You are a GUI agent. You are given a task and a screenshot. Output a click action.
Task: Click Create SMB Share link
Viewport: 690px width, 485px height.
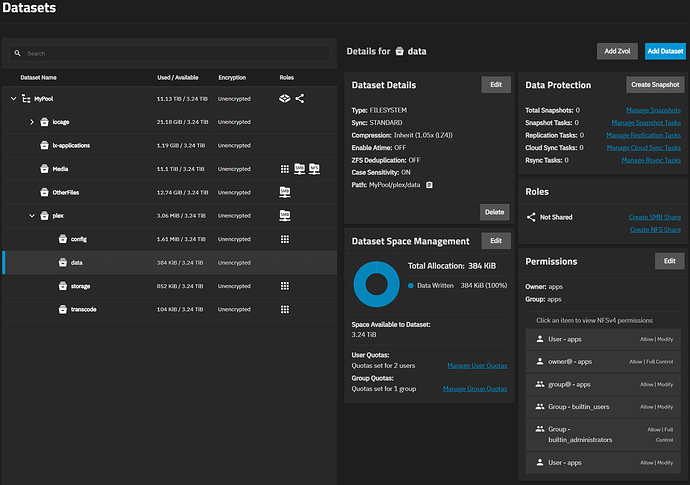(654, 217)
